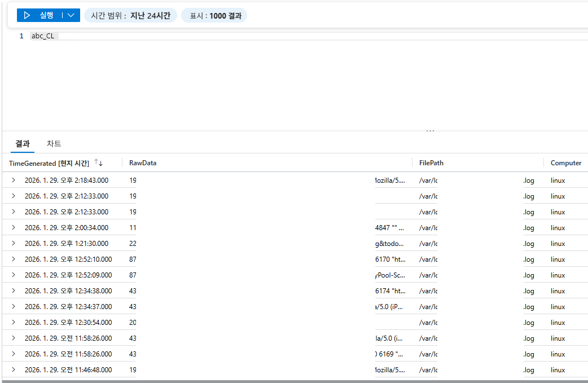Screen dimensions: 588x383
Task: Change the time range 지난 24시간
Action: (x=130, y=15)
